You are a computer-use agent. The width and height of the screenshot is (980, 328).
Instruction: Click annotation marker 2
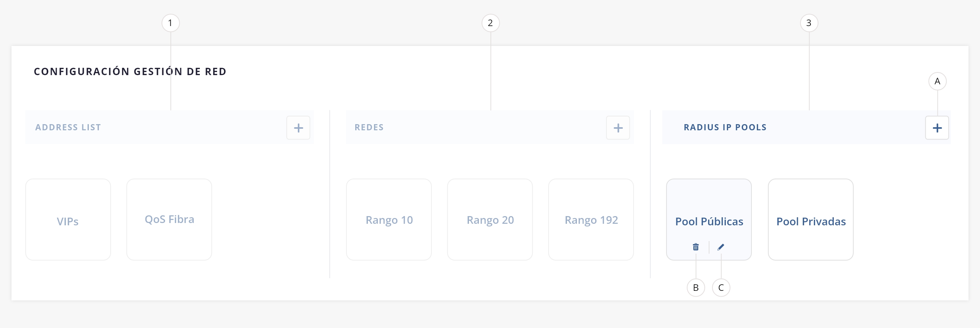pos(490,23)
